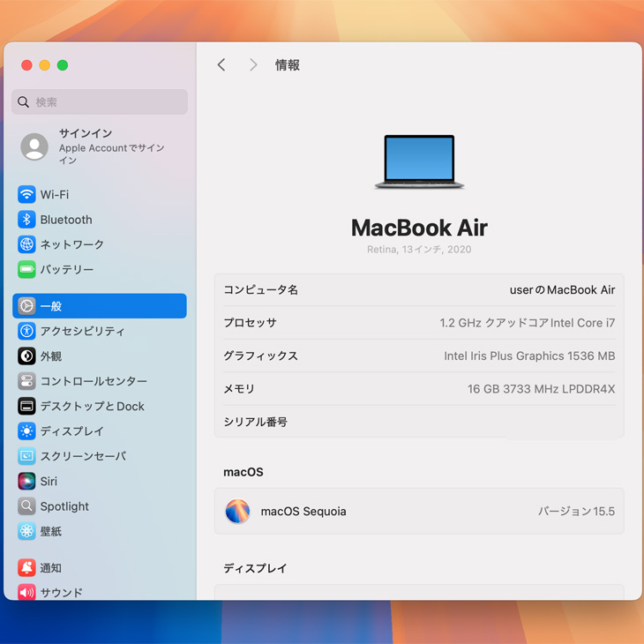
Task: Open the Spotlight magnifier icon
Action: (26, 506)
